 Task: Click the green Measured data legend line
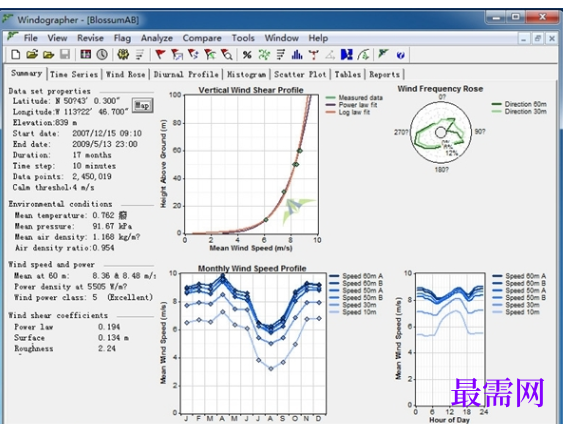(x=330, y=97)
